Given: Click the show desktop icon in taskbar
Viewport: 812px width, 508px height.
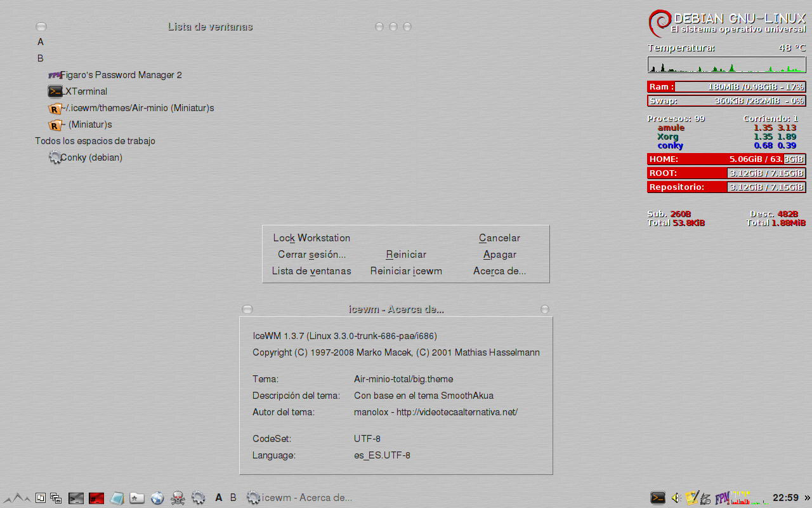Looking at the screenshot, I should (41, 498).
